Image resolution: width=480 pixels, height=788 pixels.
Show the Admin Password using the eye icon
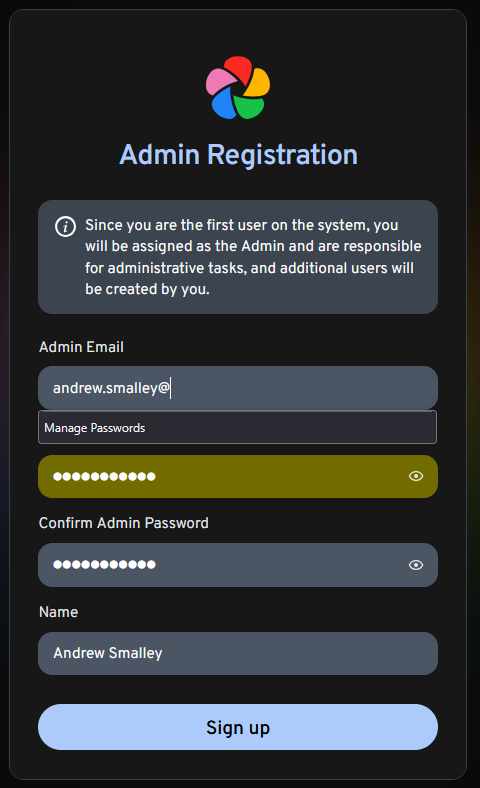click(x=416, y=476)
